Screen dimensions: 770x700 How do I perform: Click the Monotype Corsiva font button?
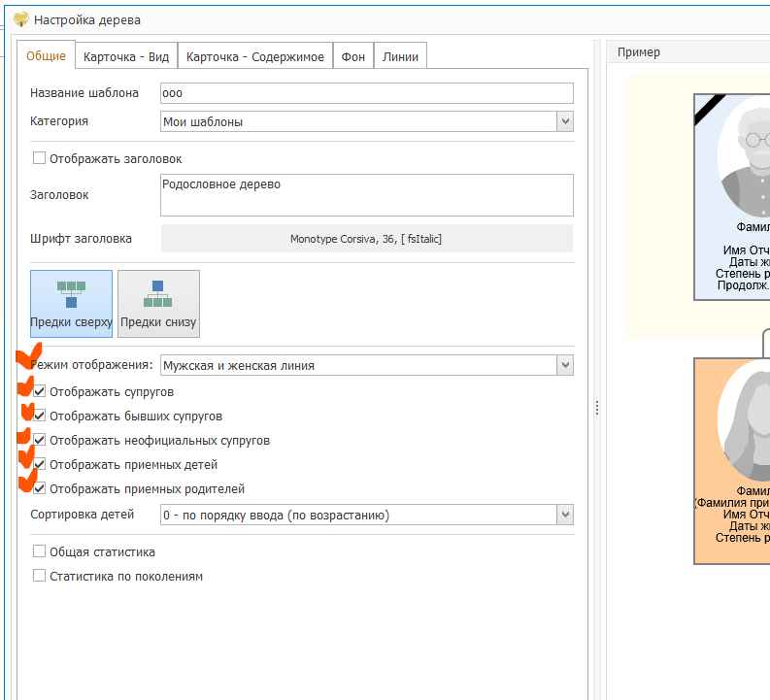coord(366,239)
